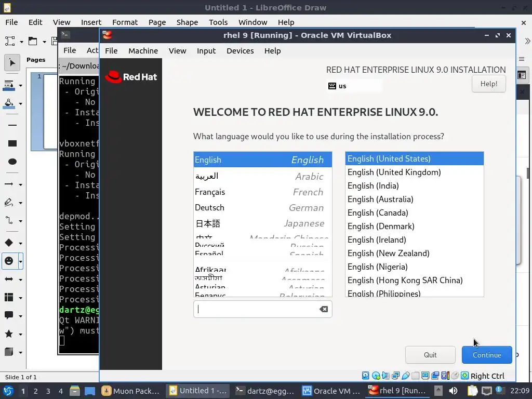Open VirtualBox View menu
The height and width of the screenshot is (399, 532).
pos(178,51)
